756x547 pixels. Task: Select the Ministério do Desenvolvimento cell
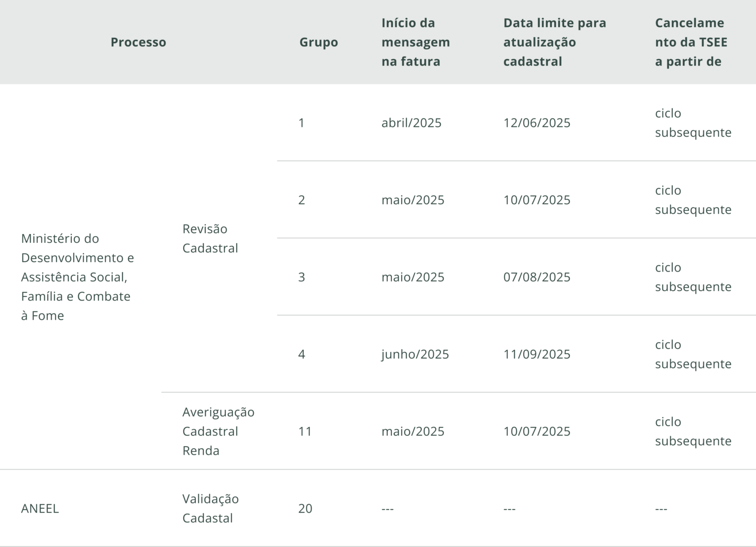pyautogui.click(x=78, y=277)
